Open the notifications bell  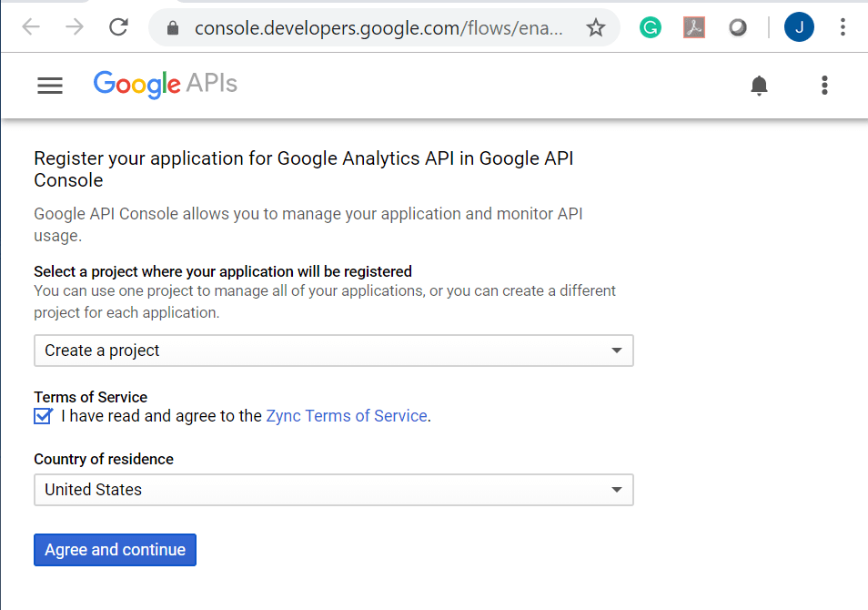[759, 86]
